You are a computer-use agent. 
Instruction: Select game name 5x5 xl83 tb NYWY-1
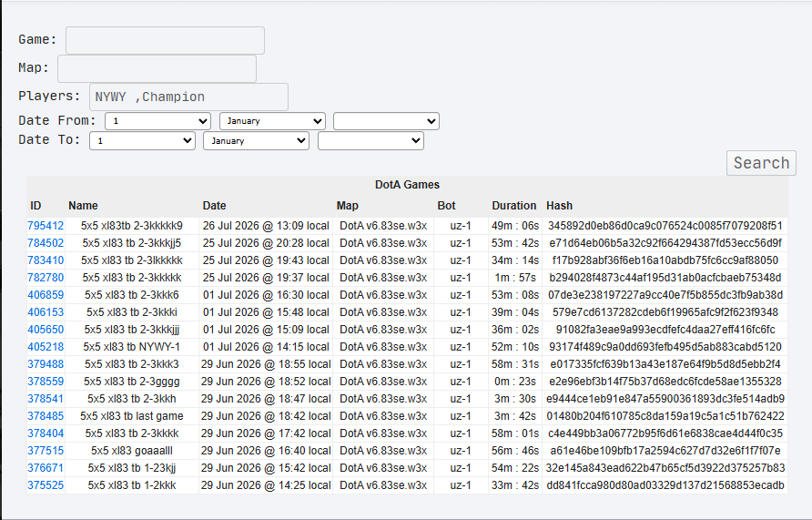(x=131, y=347)
